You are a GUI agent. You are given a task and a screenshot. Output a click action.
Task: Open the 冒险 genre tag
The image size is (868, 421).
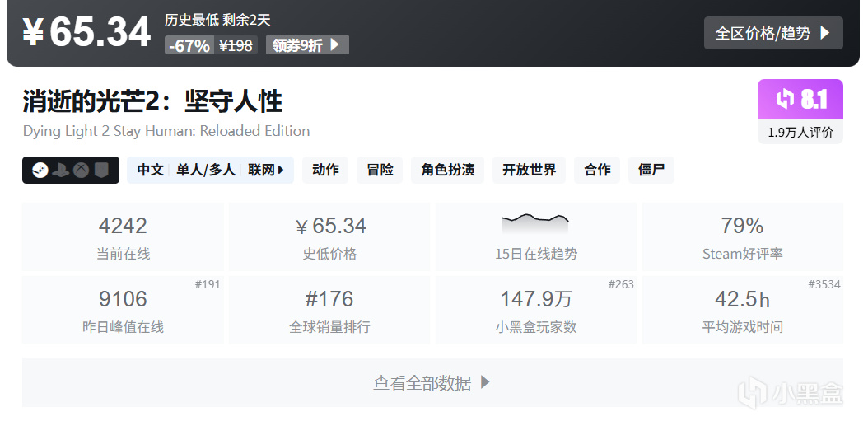pos(380,170)
